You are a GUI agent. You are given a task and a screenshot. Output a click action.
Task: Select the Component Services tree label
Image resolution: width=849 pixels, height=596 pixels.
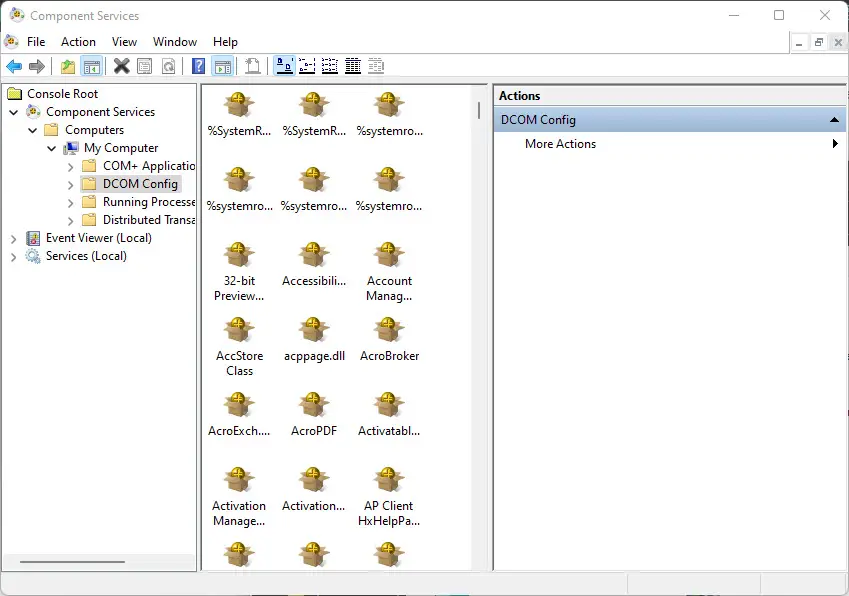101,112
